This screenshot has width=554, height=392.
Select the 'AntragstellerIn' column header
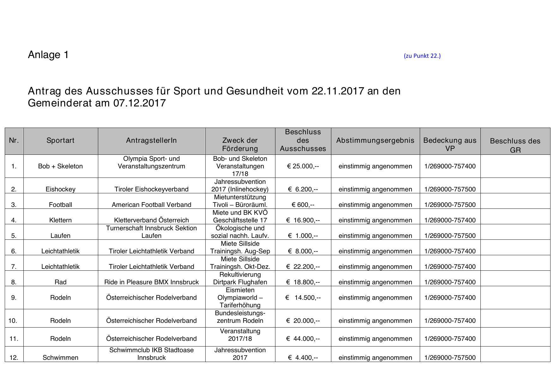point(151,140)
